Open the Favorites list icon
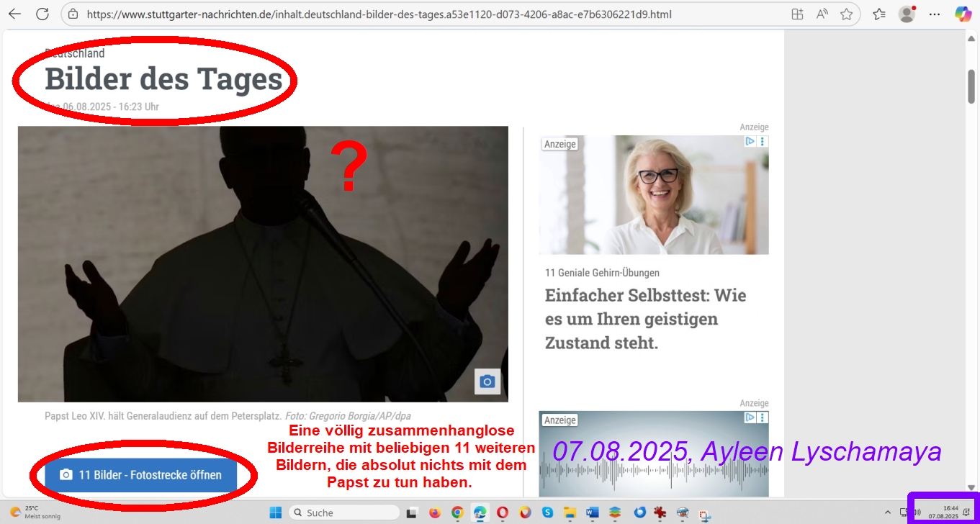Viewport: 980px width, 524px height. click(x=879, y=14)
